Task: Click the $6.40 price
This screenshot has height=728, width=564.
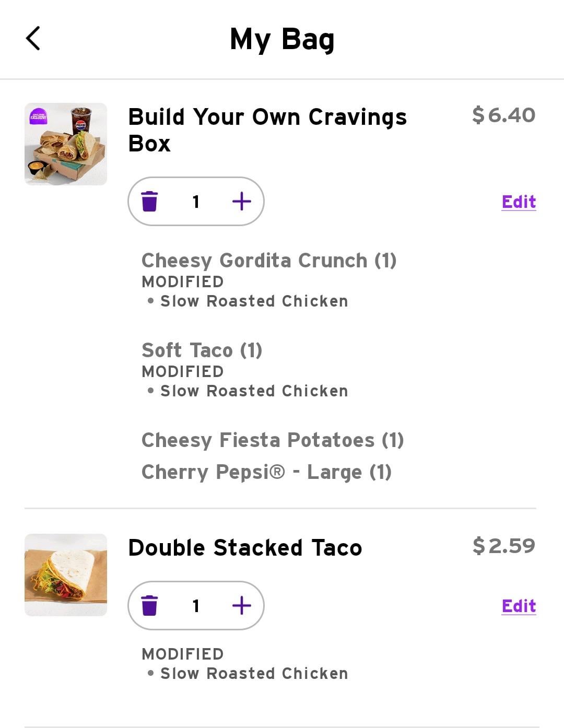Action: point(503,115)
